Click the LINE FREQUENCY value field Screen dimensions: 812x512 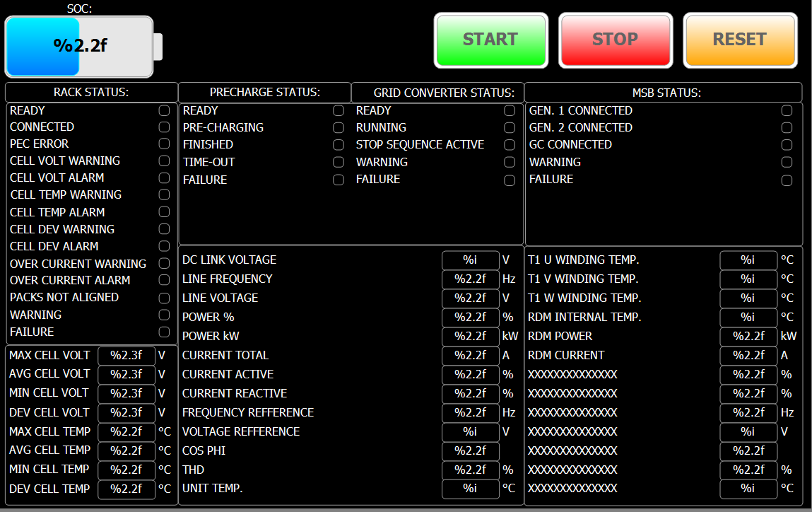pos(470,279)
